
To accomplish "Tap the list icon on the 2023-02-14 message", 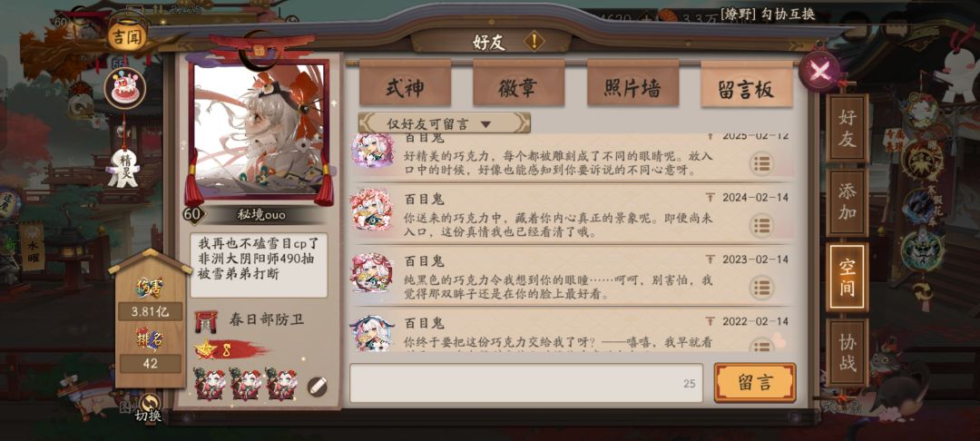I will (760, 288).
